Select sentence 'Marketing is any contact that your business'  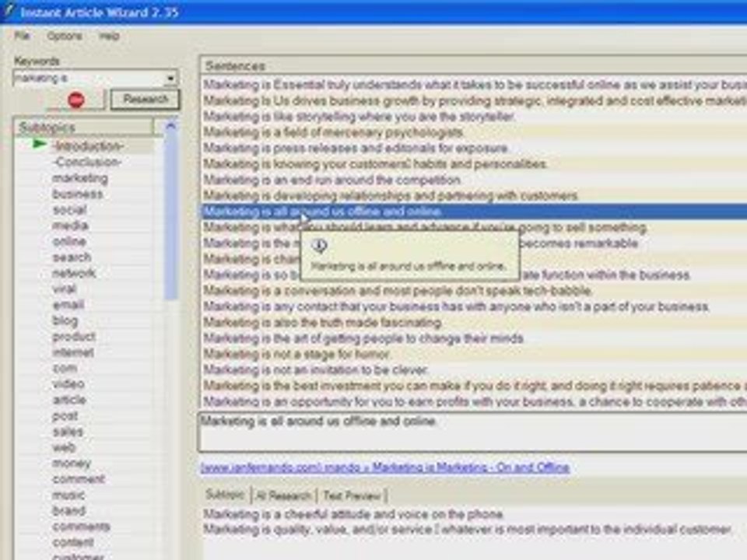(x=474, y=306)
